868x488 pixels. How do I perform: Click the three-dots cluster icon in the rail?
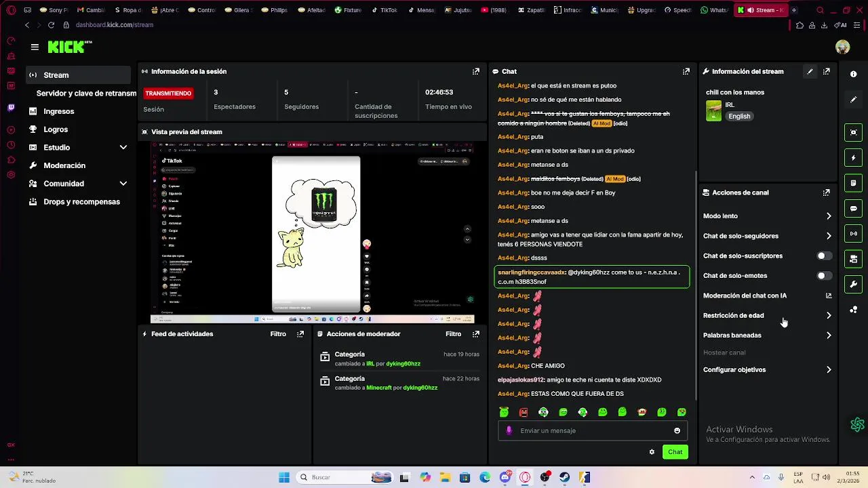pos(854,310)
